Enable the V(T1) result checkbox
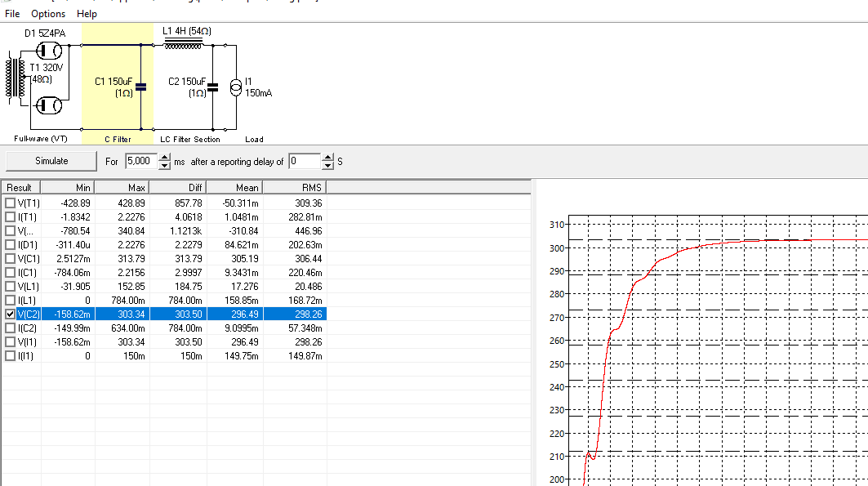The width and height of the screenshot is (868, 486). coord(10,203)
